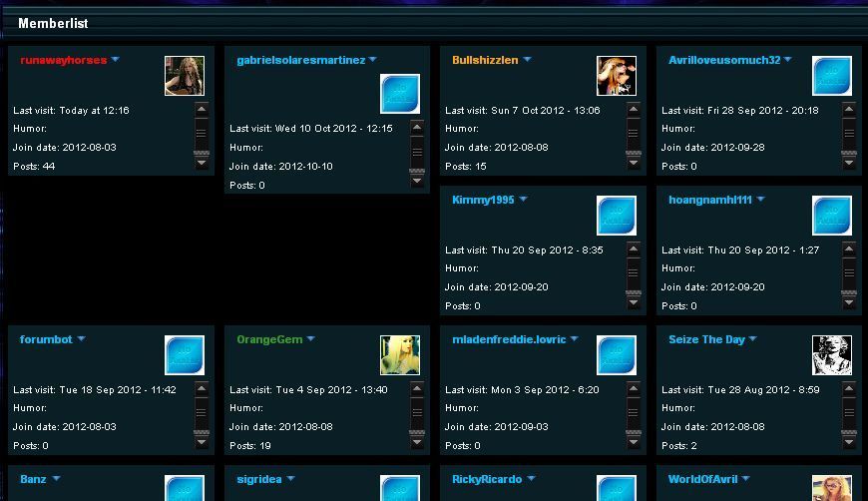868x501 pixels.
Task: Open Bullshizzlen profile link
Action: click(485, 60)
